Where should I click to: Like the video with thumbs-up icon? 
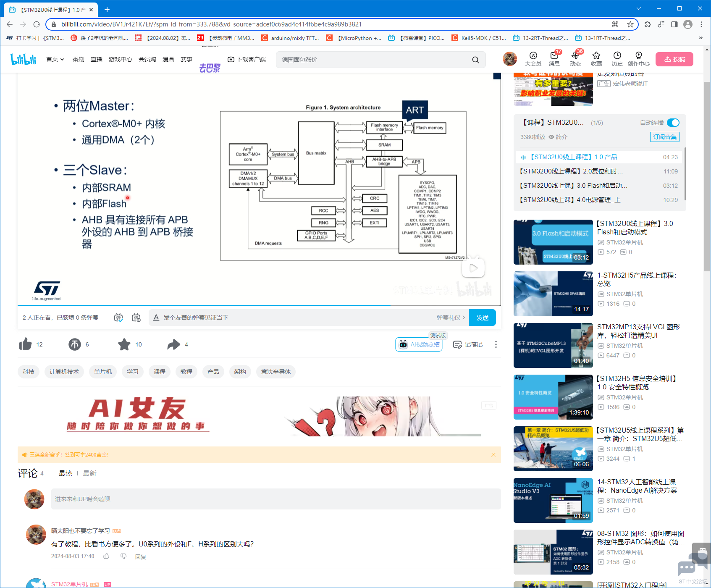tap(26, 344)
